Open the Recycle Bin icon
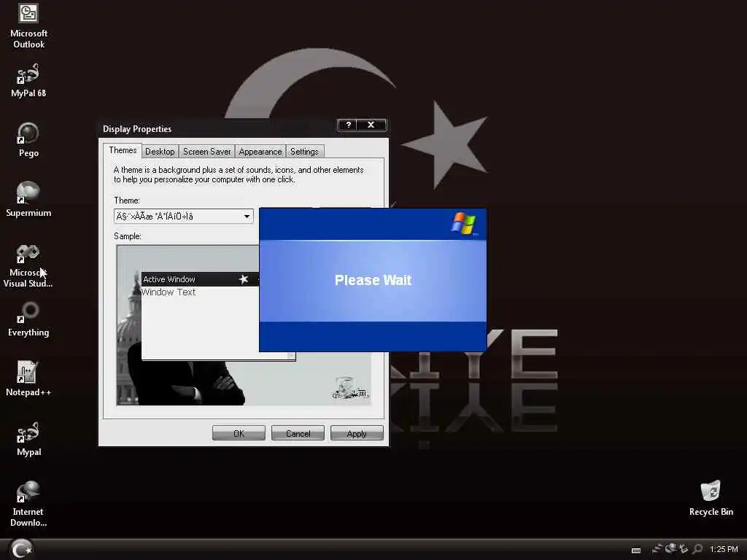 (x=711, y=499)
